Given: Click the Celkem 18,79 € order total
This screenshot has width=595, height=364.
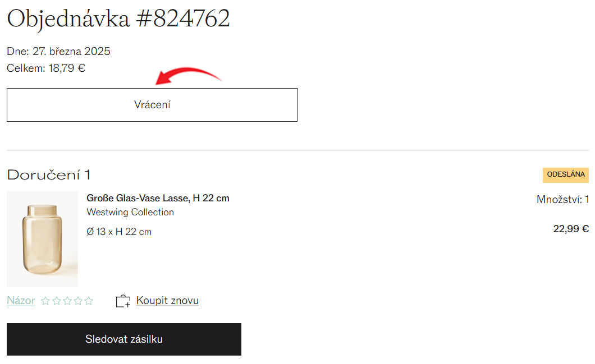Looking at the screenshot, I should coord(46,68).
